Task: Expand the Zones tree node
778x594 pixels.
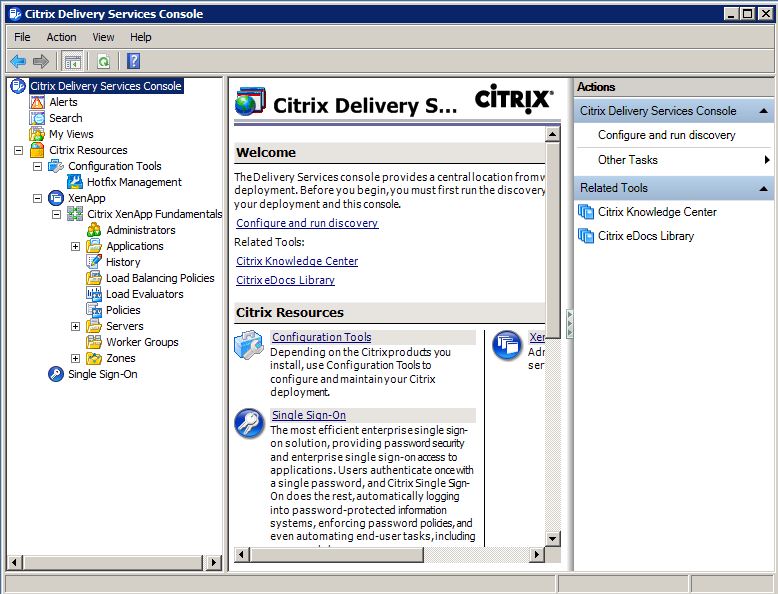Action: [75, 358]
